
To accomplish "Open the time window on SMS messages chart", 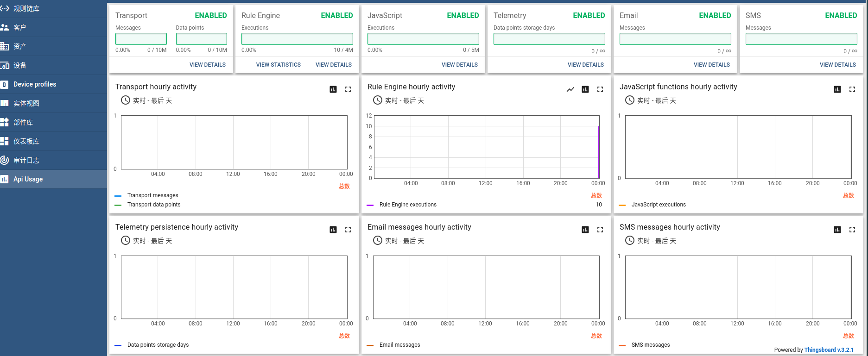I will point(651,241).
